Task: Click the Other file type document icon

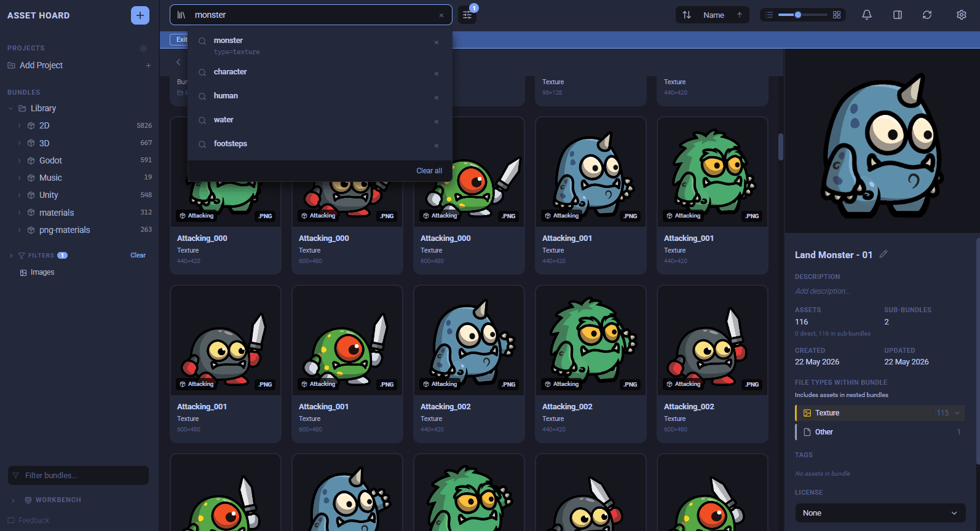Action: click(807, 432)
